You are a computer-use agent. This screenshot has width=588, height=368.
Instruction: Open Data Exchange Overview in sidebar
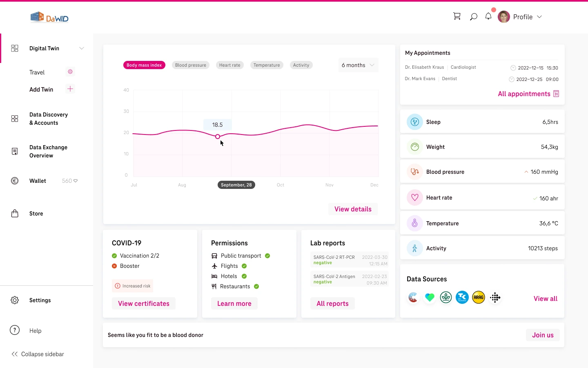pyautogui.click(x=48, y=151)
